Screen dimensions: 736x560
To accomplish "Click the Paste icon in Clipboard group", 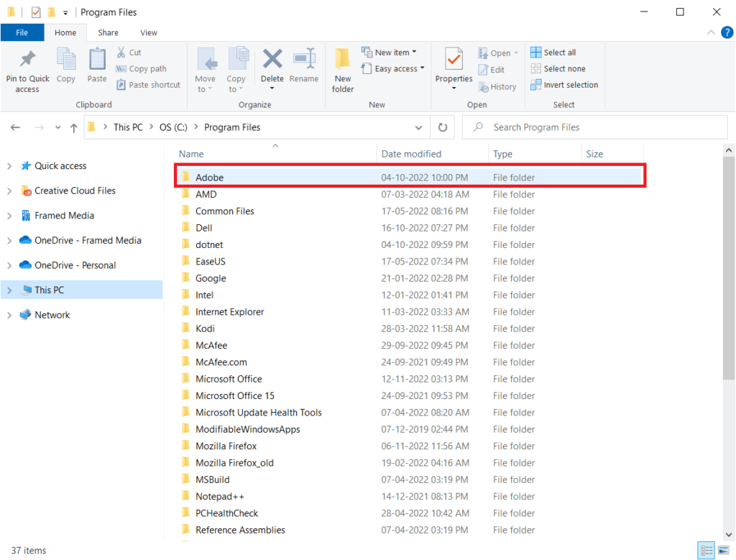I will click(x=97, y=60).
